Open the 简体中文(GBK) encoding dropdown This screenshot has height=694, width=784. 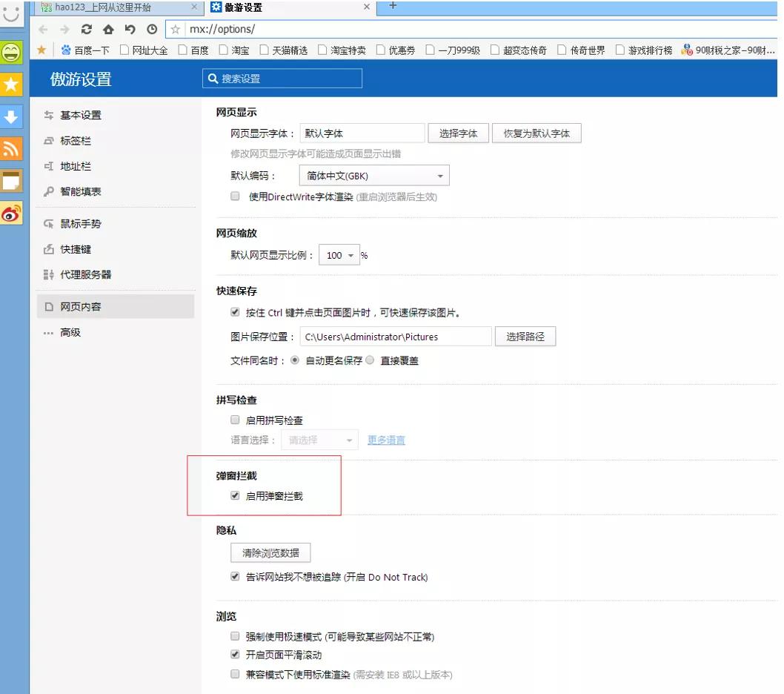coord(373,176)
